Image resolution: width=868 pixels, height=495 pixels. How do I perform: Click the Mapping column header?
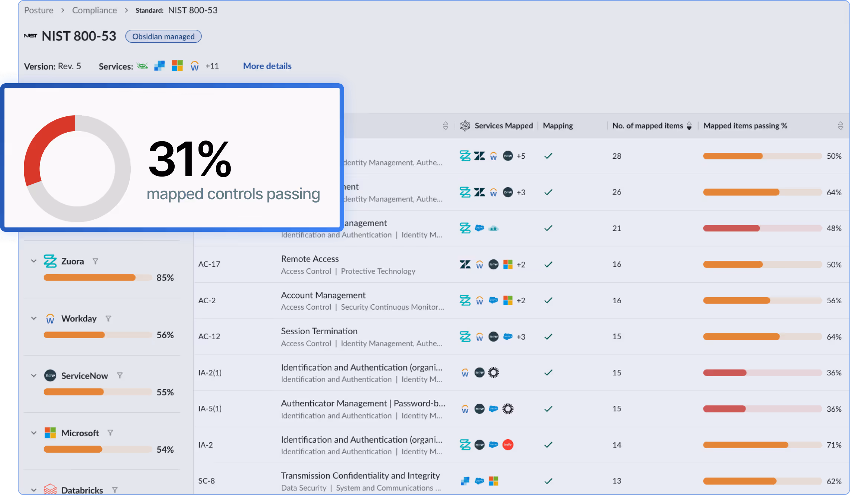(x=558, y=126)
